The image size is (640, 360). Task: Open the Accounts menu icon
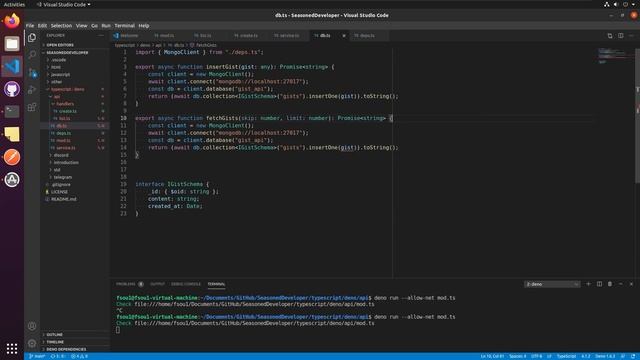[x=32, y=326]
